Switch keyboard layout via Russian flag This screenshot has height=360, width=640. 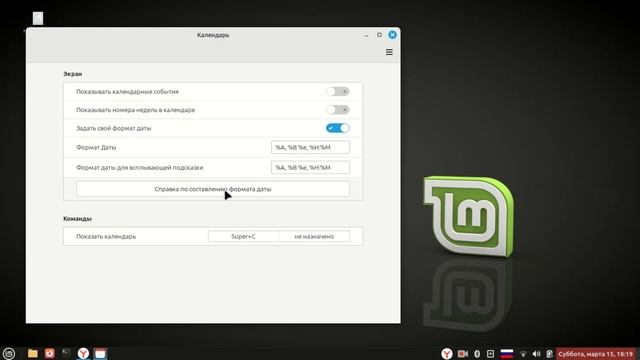coord(507,354)
